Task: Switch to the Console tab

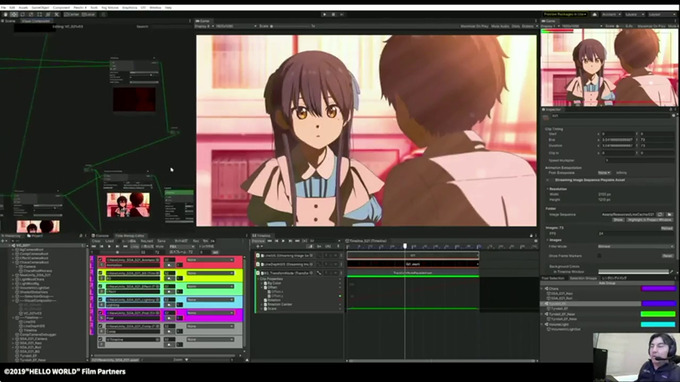Action: [101, 236]
